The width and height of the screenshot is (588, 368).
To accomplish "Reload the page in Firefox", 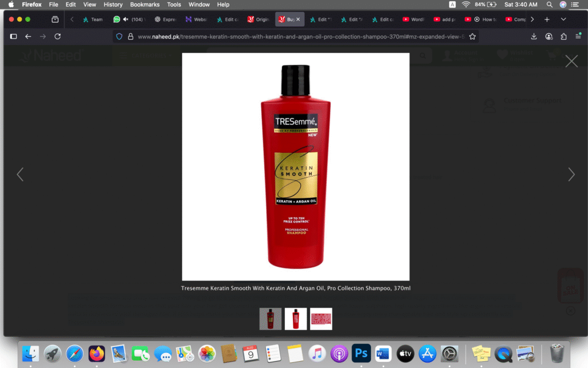I will tap(57, 36).
